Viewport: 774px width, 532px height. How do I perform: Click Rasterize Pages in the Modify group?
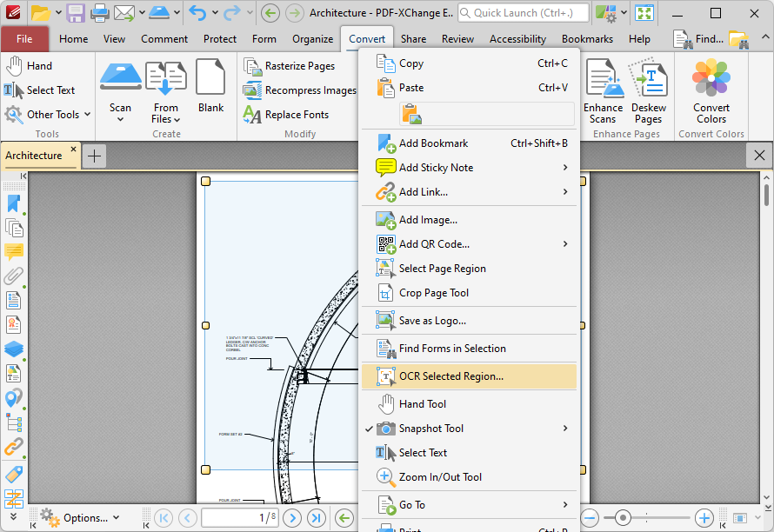[290, 66]
